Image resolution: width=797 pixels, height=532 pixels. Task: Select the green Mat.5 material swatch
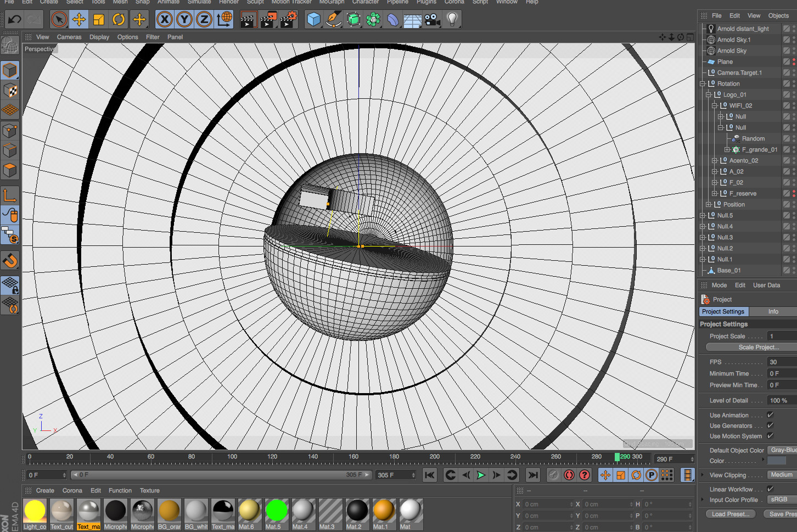[277, 511]
